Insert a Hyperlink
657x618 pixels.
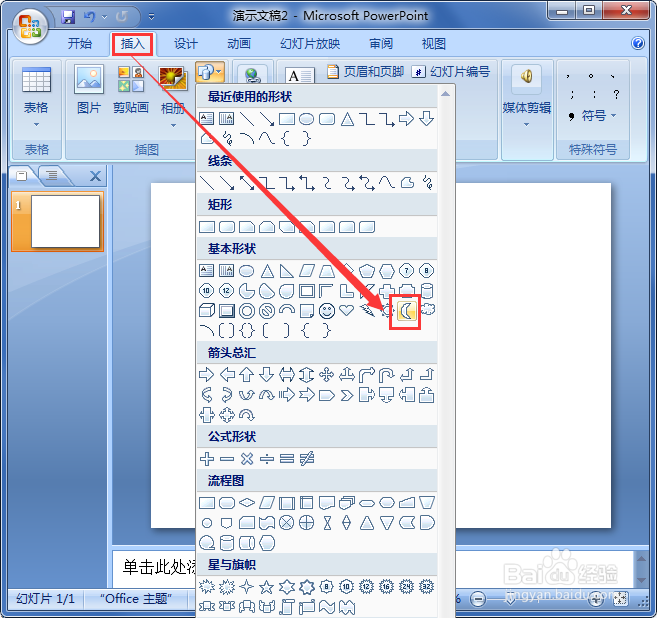(x=252, y=75)
